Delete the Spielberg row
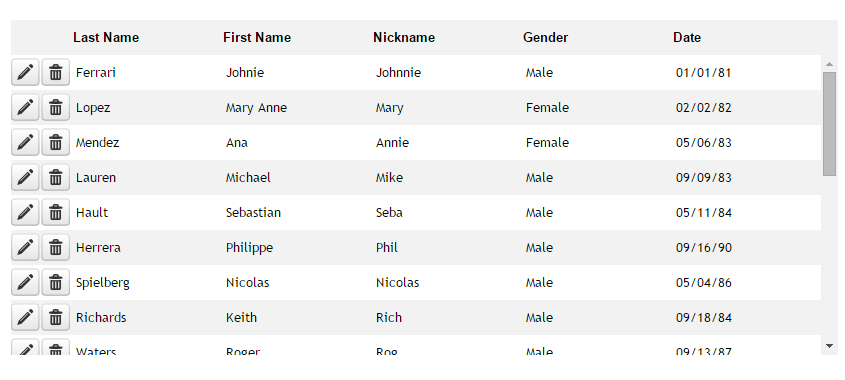This screenshot has width=845, height=380. (56, 282)
